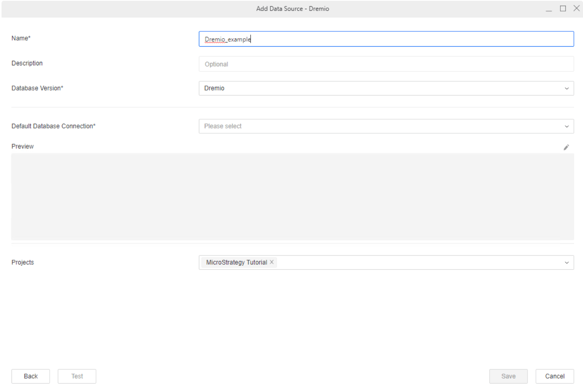Click the Back button
Viewport: 583px width, 392px height.
pos(31,376)
